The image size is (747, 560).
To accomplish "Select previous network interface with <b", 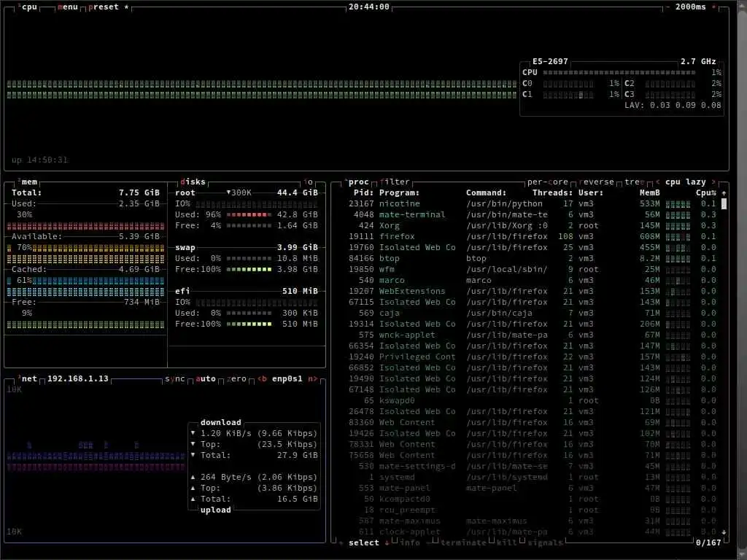I will 262,379.
